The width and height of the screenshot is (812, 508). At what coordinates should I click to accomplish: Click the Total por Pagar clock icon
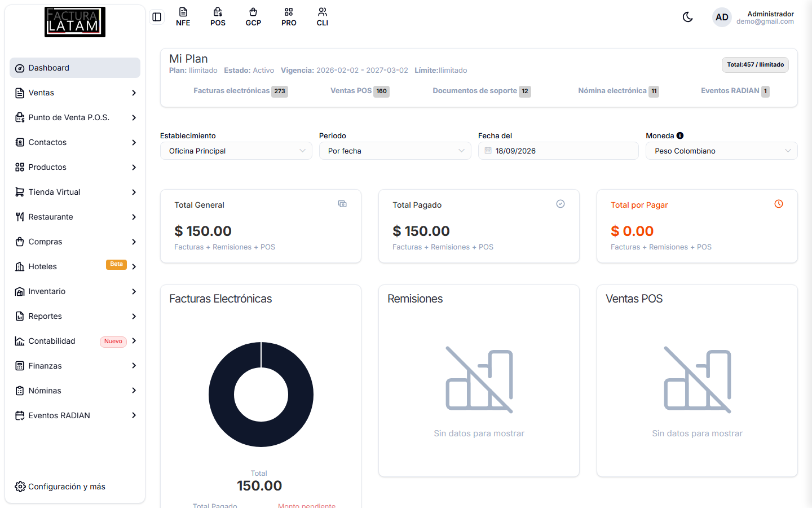779,204
